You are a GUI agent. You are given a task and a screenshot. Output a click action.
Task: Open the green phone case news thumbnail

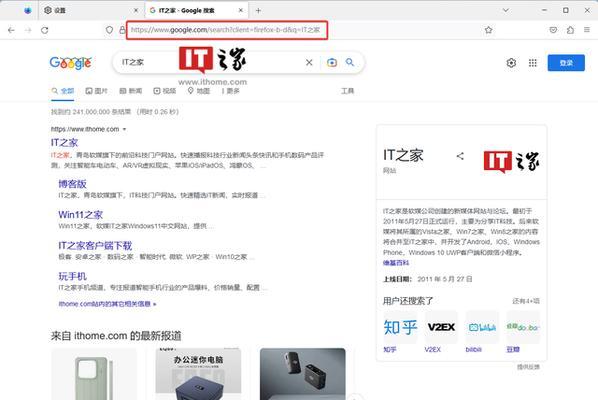click(x=94, y=374)
